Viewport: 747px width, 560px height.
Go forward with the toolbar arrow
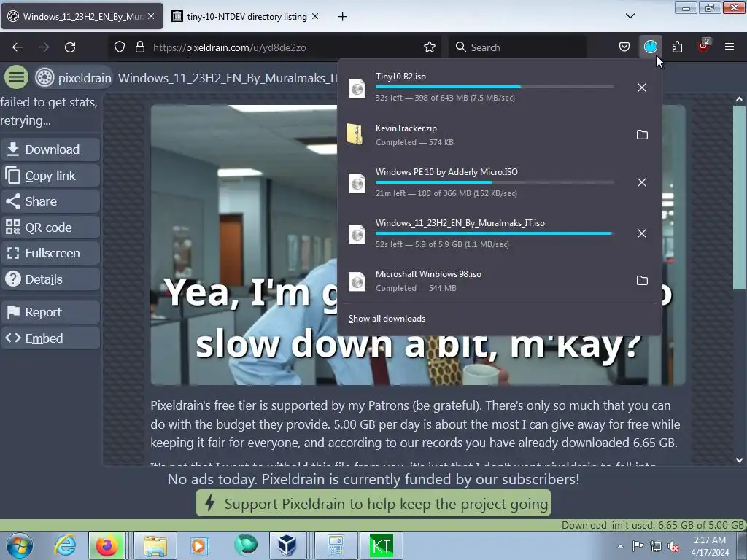[x=44, y=47]
